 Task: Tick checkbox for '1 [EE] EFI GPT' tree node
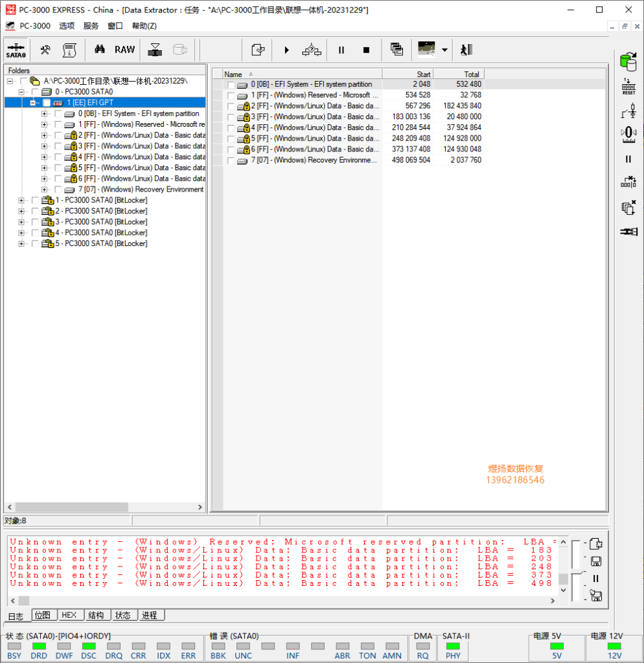pyautogui.click(x=47, y=103)
